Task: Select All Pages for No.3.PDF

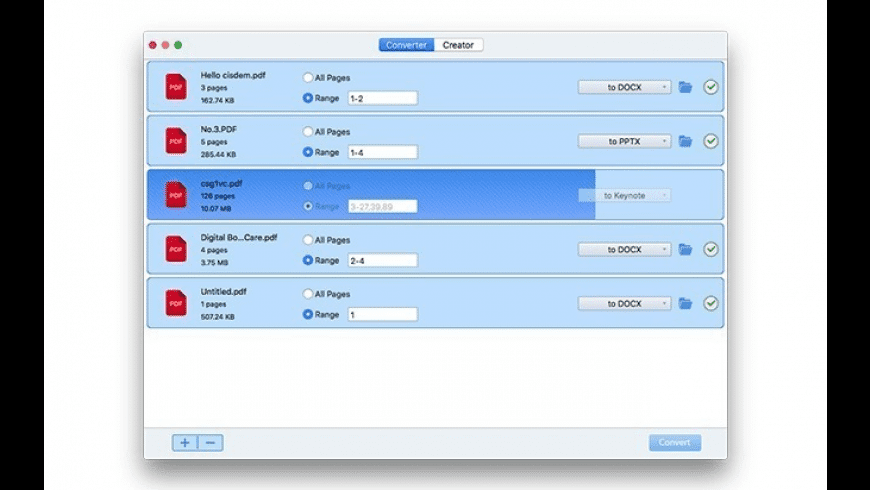Action: pos(308,132)
